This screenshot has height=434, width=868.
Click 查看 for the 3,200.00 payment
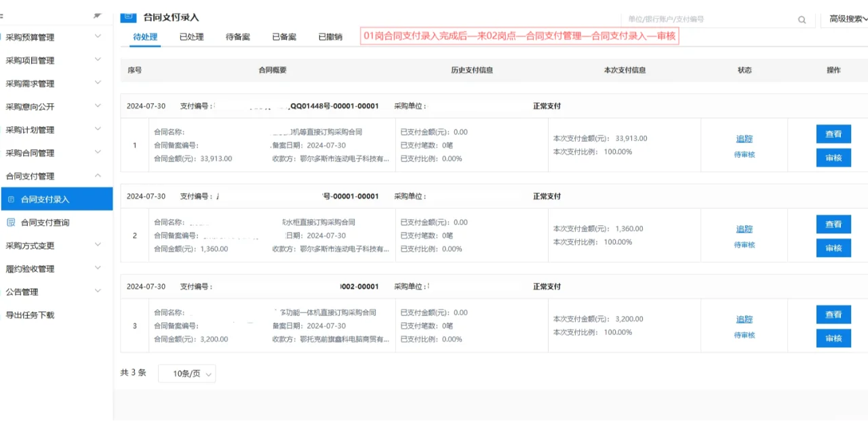tap(833, 315)
